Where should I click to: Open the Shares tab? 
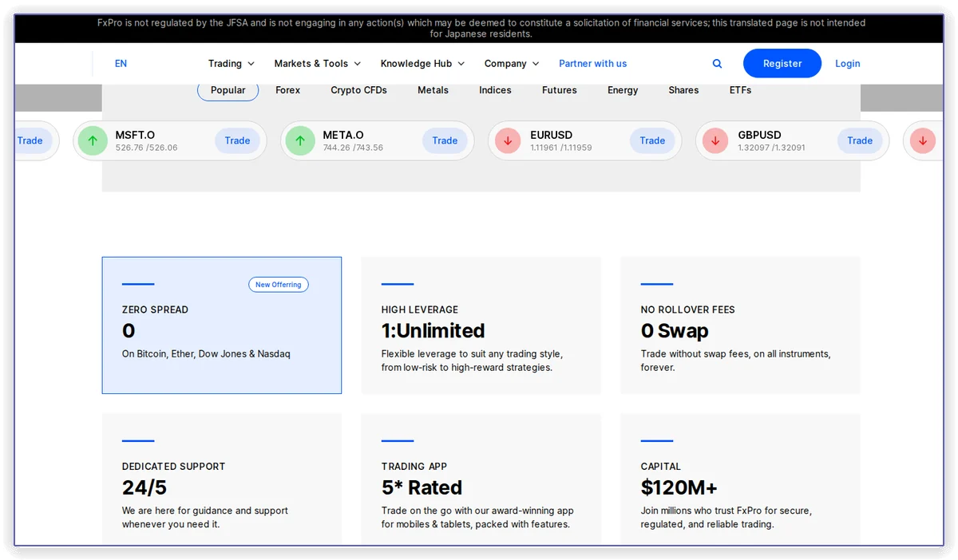683,90
